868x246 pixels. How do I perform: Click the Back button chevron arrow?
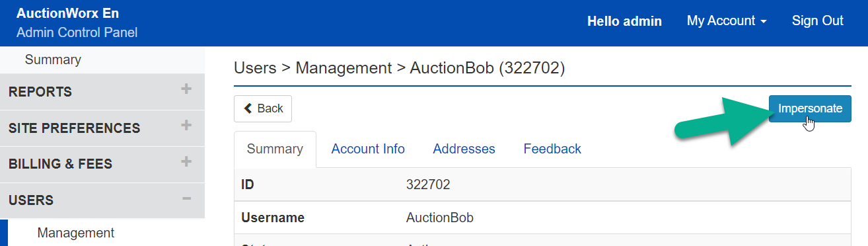click(248, 108)
